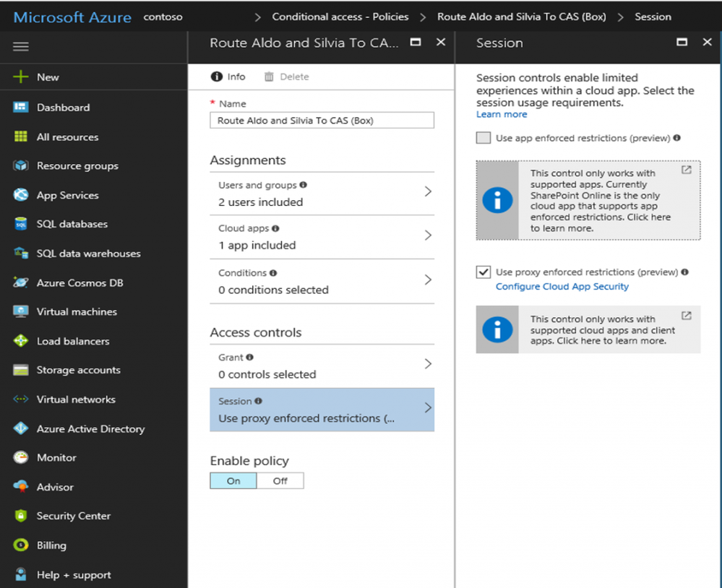Open the Grant access controls chevron
Image resolution: width=722 pixels, height=588 pixels.
[x=428, y=364]
